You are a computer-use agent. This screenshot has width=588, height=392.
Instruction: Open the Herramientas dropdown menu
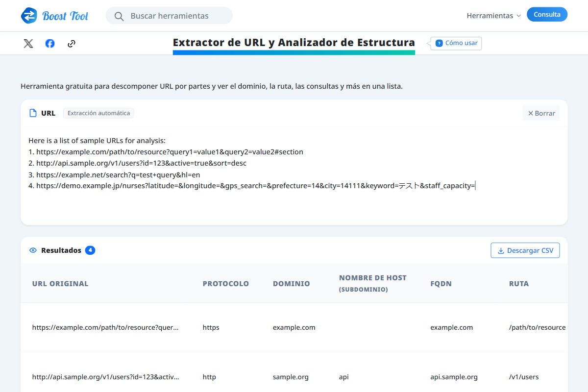pos(493,16)
